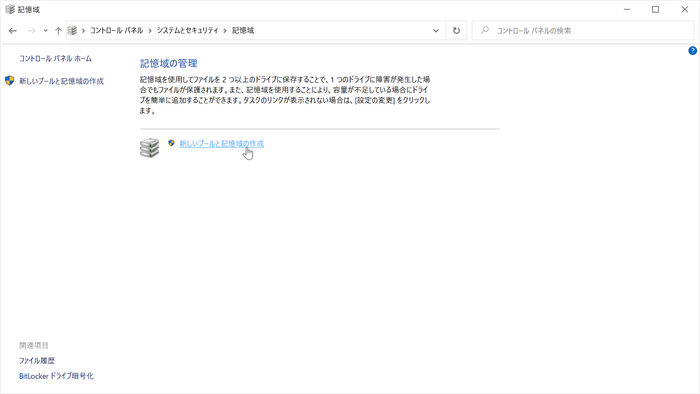
Task: Close the 記憶域 window
Action: click(684, 9)
